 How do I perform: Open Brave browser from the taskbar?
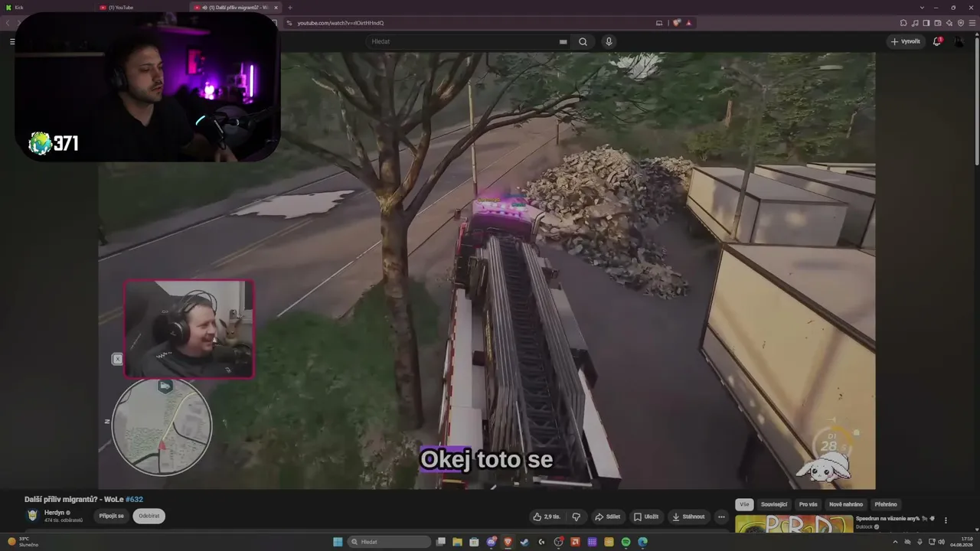[508, 542]
